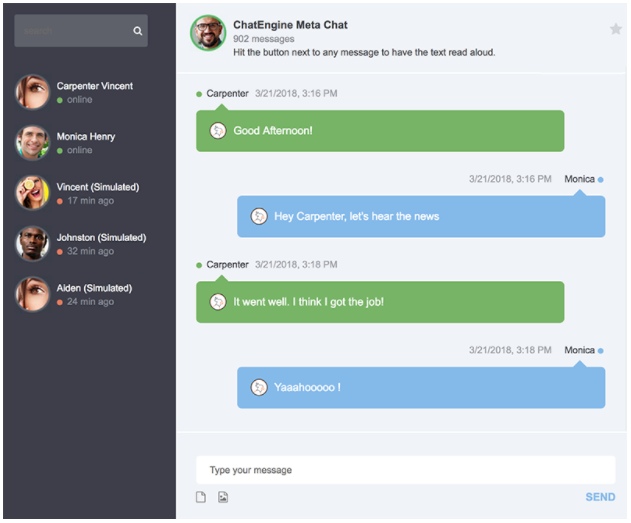Read aloud the "Good Afternoon!" message

click(x=217, y=131)
